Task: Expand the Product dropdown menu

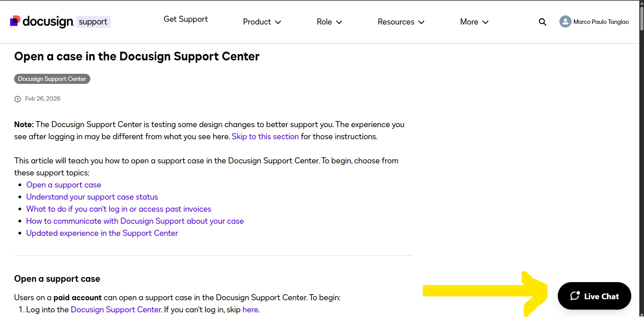Action: click(x=262, y=22)
